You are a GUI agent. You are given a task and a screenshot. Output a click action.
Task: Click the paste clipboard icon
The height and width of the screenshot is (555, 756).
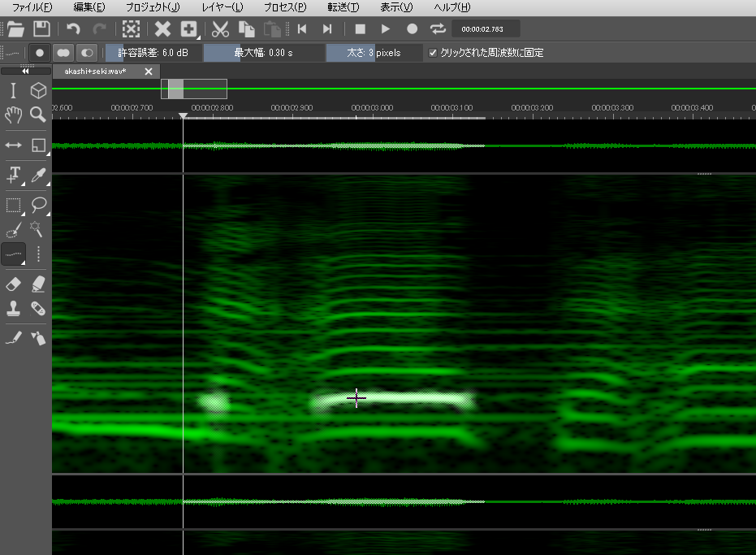tap(272, 29)
